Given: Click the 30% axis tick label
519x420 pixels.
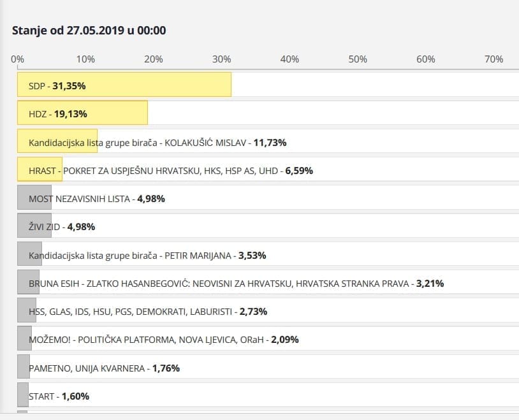Looking at the screenshot, I should (x=221, y=59).
